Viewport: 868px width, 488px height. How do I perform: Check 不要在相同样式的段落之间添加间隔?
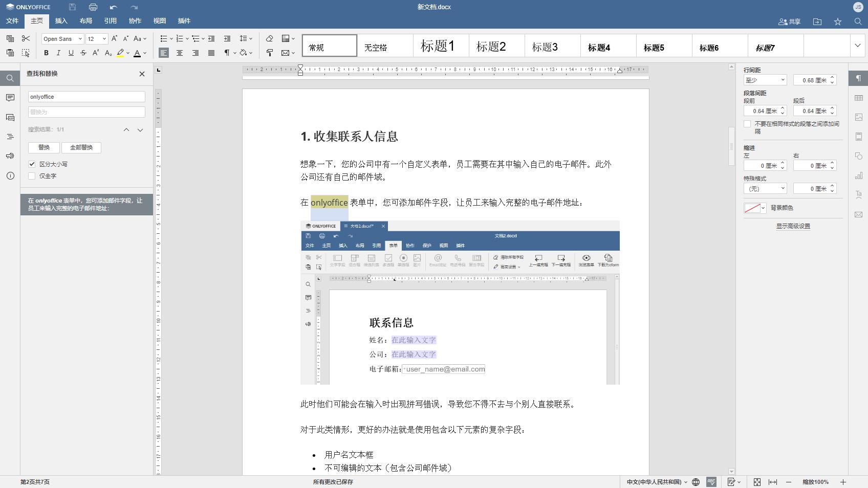(747, 124)
